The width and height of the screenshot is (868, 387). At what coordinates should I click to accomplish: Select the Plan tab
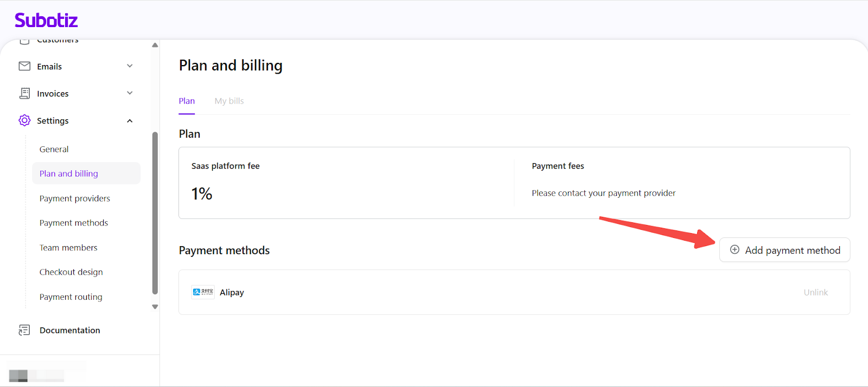click(187, 101)
